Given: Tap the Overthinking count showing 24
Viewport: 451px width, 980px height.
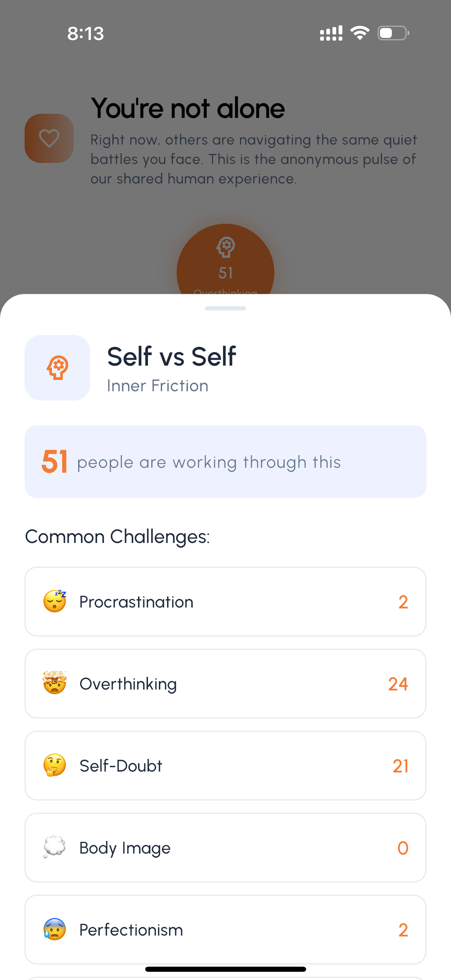Looking at the screenshot, I should click(398, 683).
